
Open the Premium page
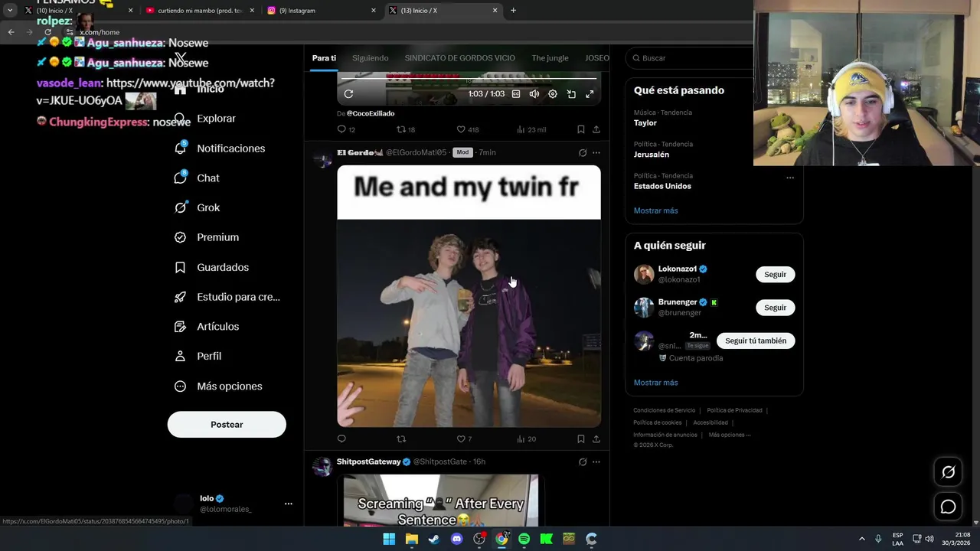(x=207, y=237)
